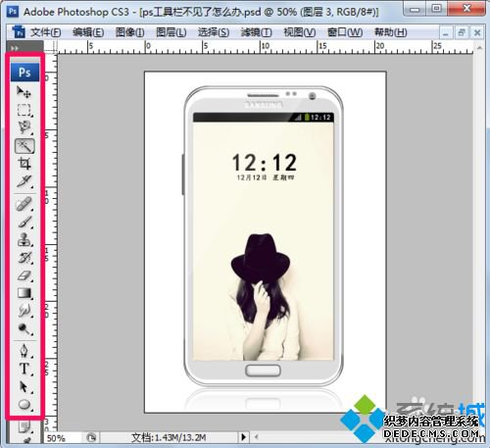Screen dimensions: 490x448
Task: Maximize the Photoshop application window
Action: (437, 8)
